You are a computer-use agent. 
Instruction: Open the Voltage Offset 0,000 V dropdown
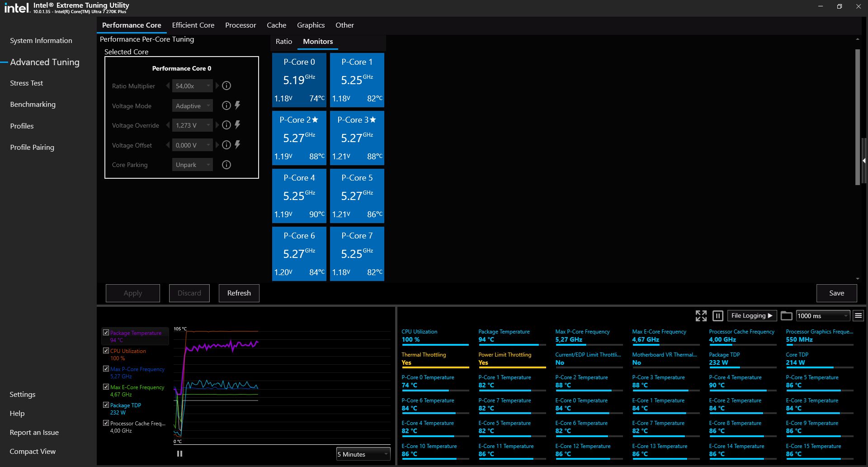(x=192, y=145)
